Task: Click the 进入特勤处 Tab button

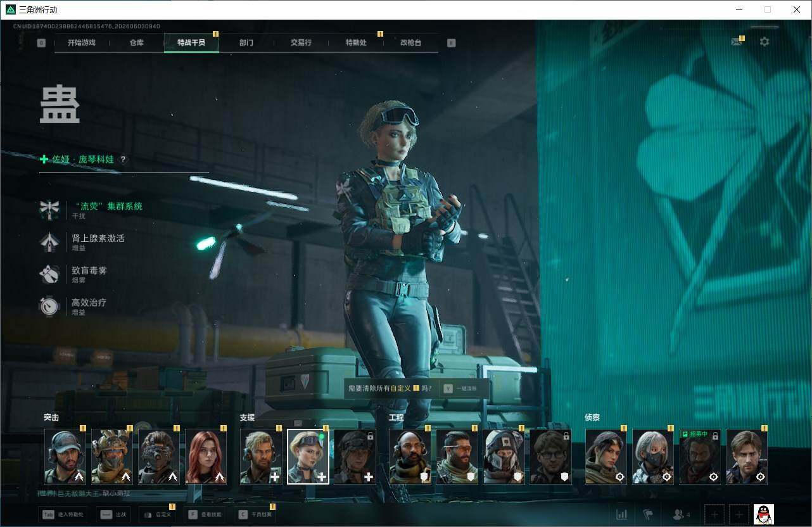Action: click(x=63, y=514)
